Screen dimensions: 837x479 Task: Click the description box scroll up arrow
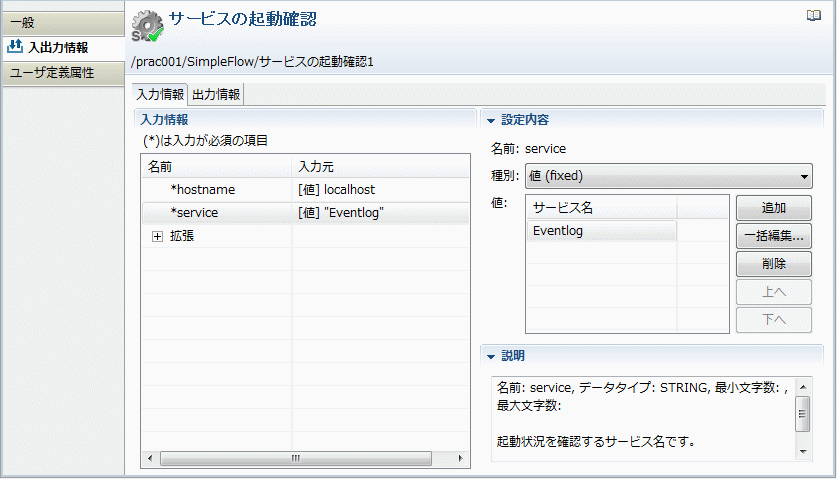coord(803,387)
